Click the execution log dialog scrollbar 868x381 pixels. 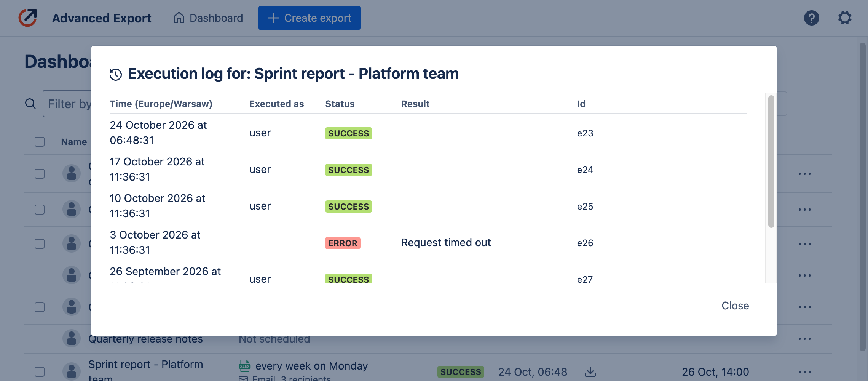pyautogui.click(x=771, y=162)
